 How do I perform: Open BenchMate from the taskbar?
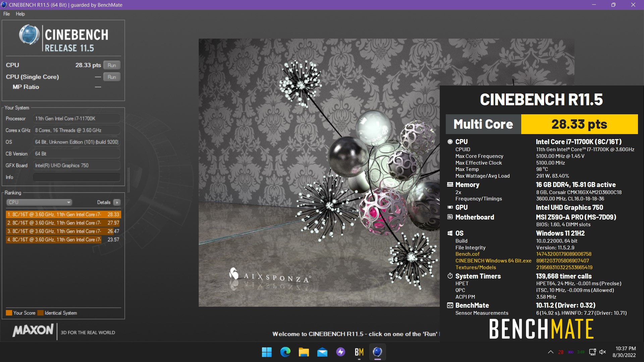point(359,352)
